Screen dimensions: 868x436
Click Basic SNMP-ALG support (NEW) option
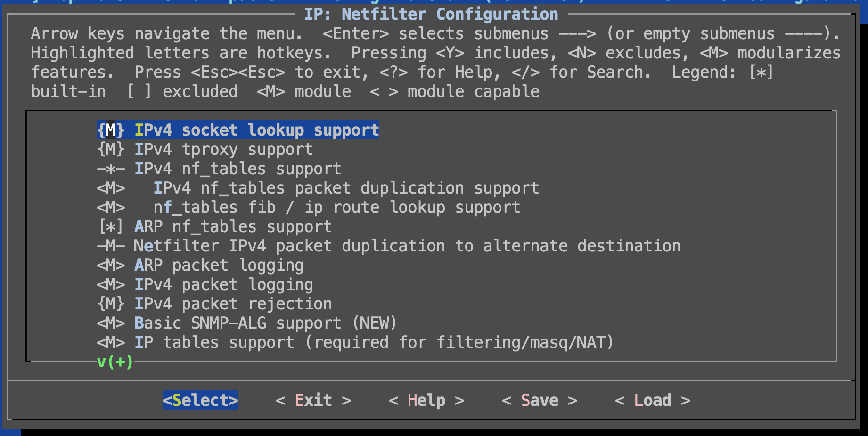pos(266,323)
